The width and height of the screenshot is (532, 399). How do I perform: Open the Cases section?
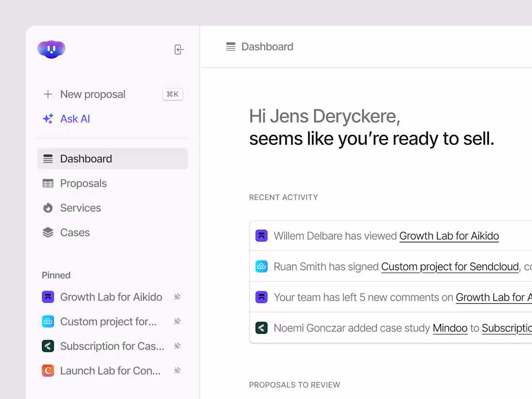[x=75, y=233]
